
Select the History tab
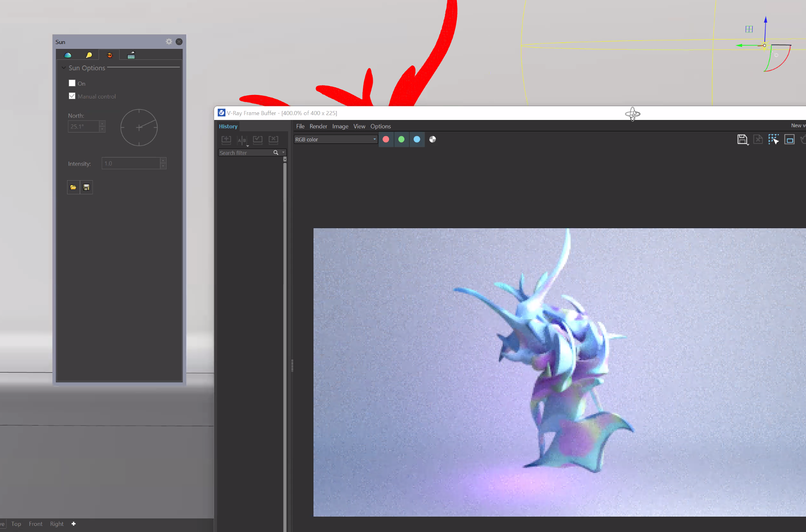pyautogui.click(x=228, y=126)
